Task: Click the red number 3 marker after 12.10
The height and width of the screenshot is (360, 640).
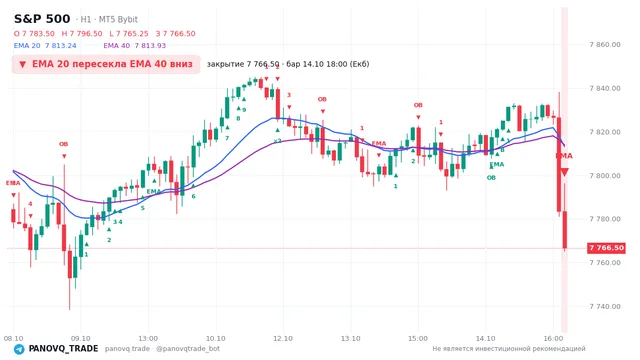Action: point(289,95)
